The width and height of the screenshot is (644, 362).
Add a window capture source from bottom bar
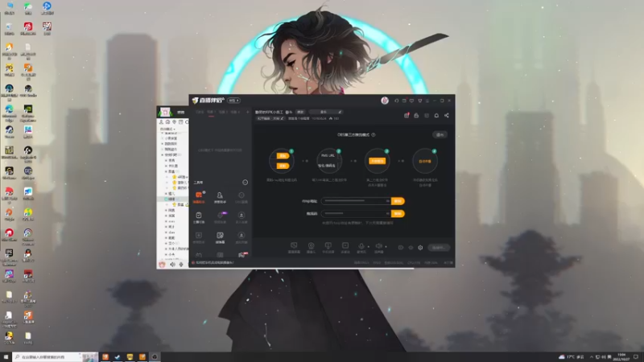coord(294,248)
